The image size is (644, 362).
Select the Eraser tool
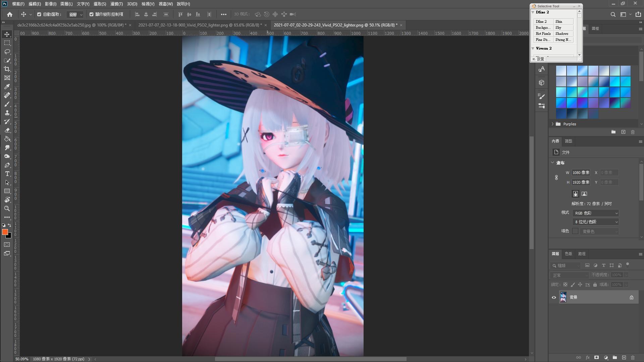tap(7, 130)
